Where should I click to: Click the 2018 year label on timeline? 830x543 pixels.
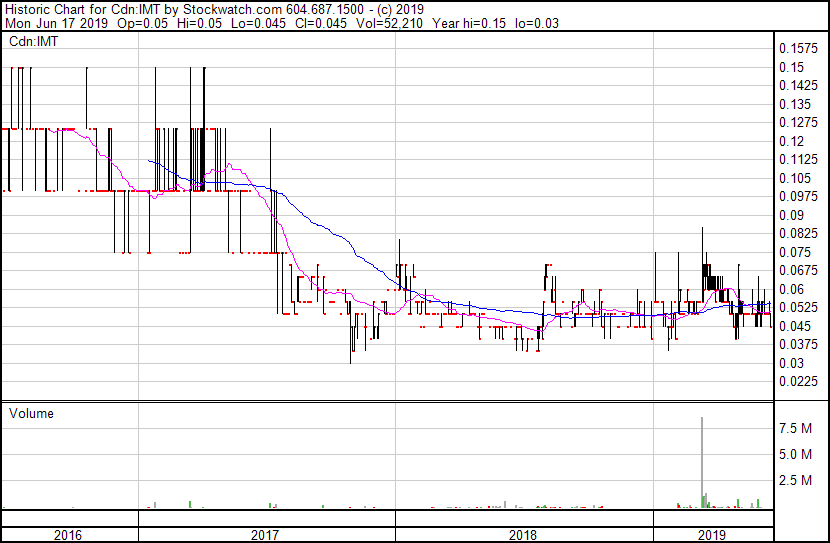click(523, 535)
